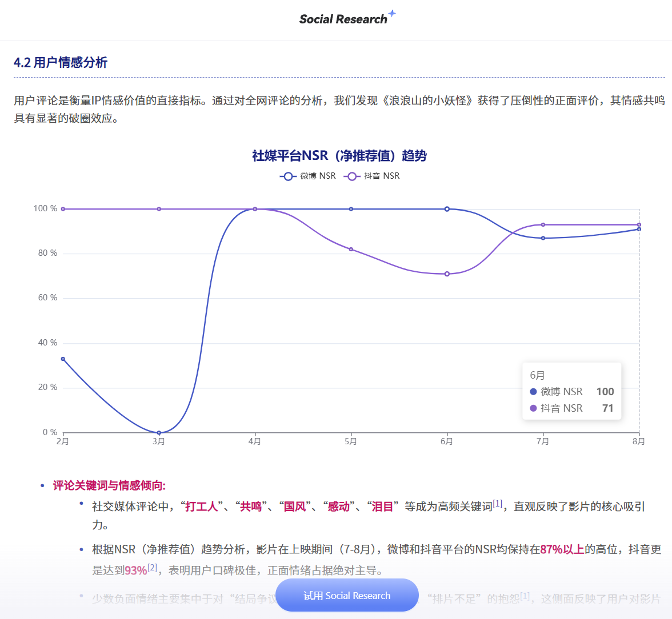Toggle the 微博 NSR legend series

(307, 176)
